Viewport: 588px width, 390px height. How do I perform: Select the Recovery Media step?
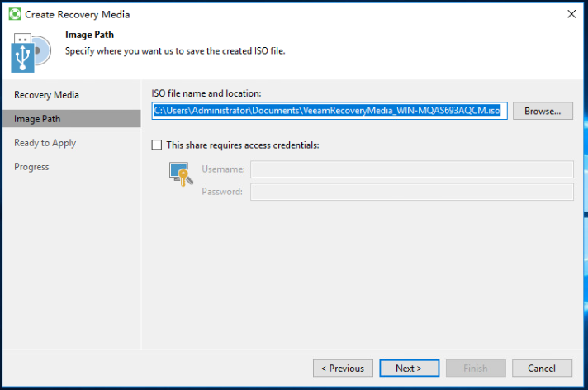(46, 95)
